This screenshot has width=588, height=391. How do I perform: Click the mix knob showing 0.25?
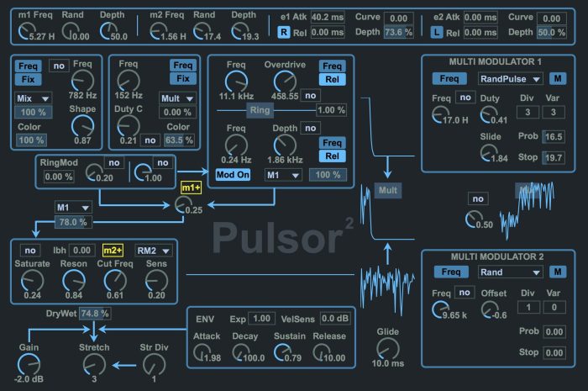tap(182, 204)
